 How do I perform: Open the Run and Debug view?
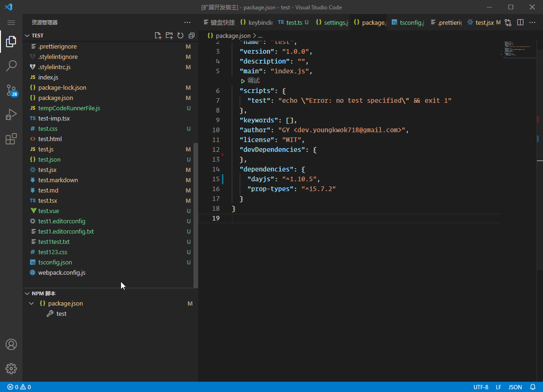pyautogui.click(x=11, y=114)
